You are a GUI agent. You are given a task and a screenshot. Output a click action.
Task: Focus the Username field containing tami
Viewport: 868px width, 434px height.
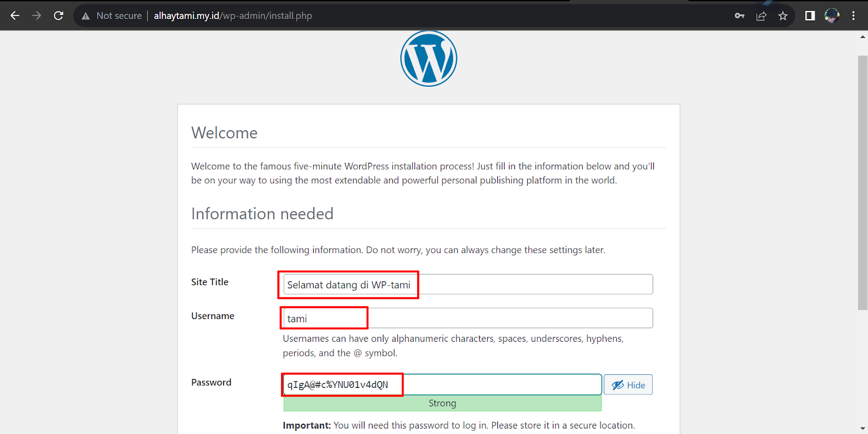(468, 318)
